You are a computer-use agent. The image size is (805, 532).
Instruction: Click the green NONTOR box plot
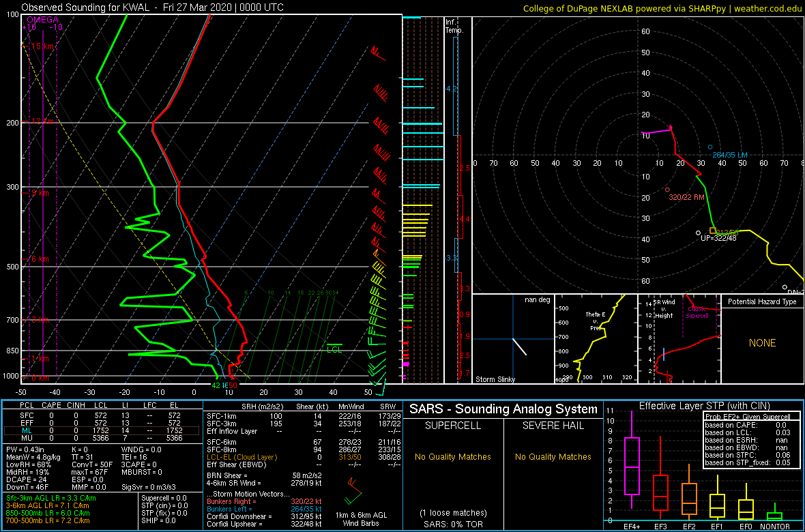775,512
